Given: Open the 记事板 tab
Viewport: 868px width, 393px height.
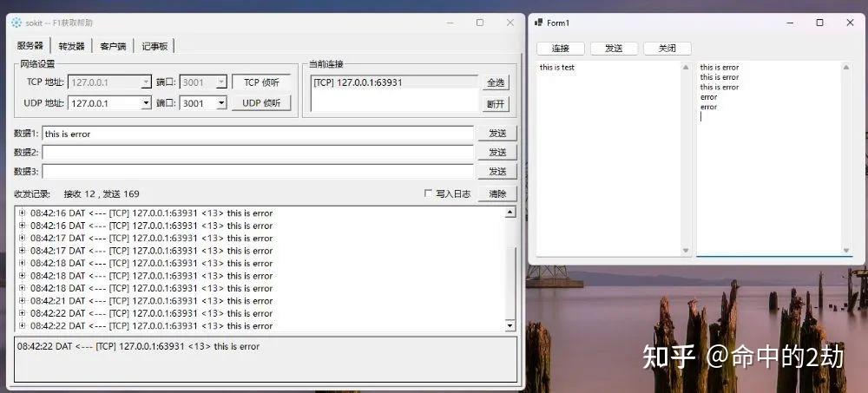Looking at the screenshot, I should point(155,46).
